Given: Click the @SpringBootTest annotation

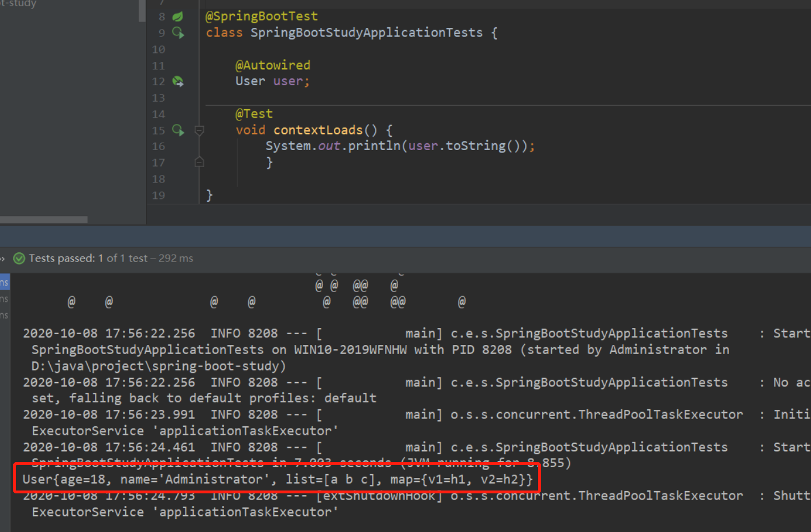Looking at the screenshot, I should tap(262, 16).
